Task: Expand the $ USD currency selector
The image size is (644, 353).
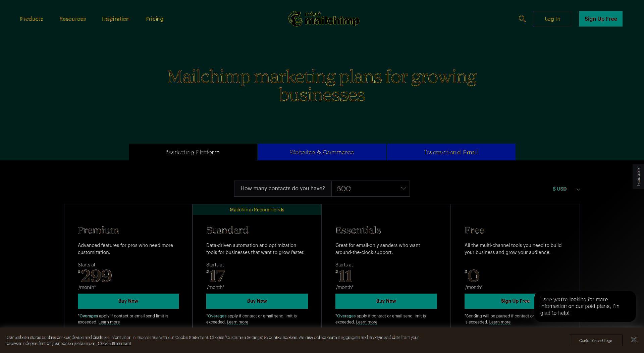Action: tap(566, 189)
